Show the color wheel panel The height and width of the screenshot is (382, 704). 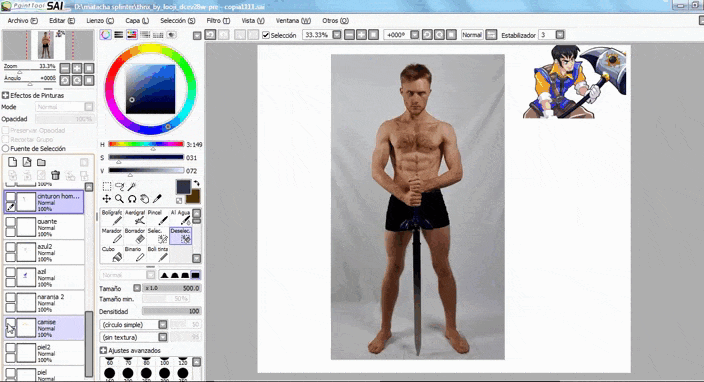(x=106, y=35)
